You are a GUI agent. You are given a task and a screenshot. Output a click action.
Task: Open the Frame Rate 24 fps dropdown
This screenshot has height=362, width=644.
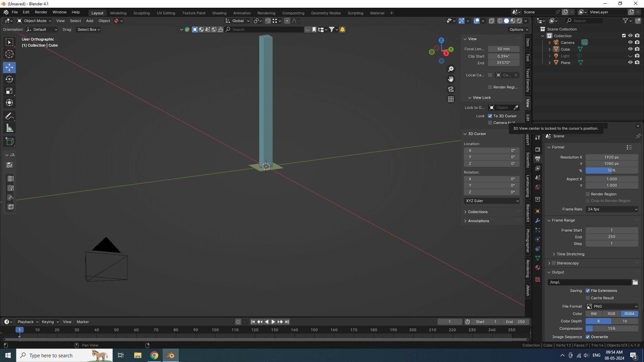(612, 209)
